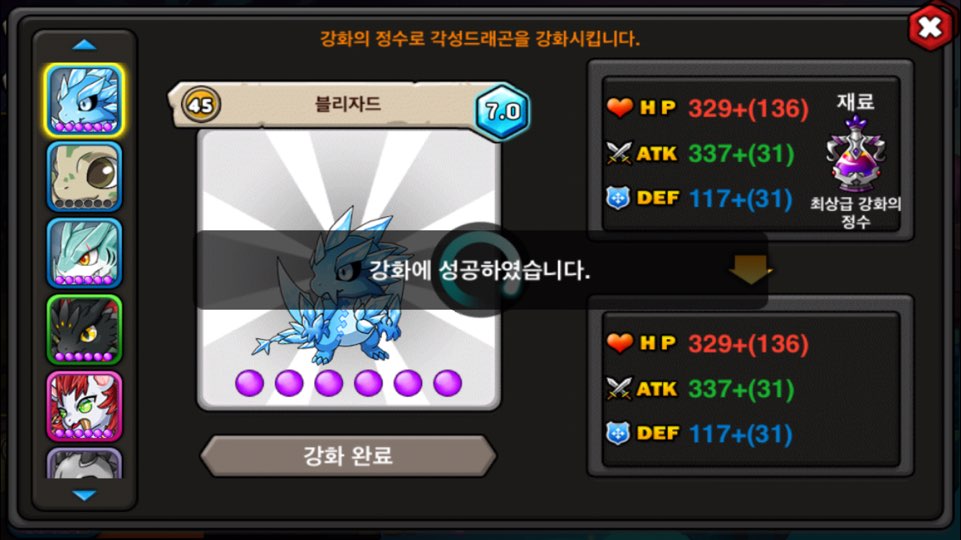The width and height of the screenshot is (961, 540).
Task: Tap the crossed swords ATK icon in top stats
Action: pos(618,153)
